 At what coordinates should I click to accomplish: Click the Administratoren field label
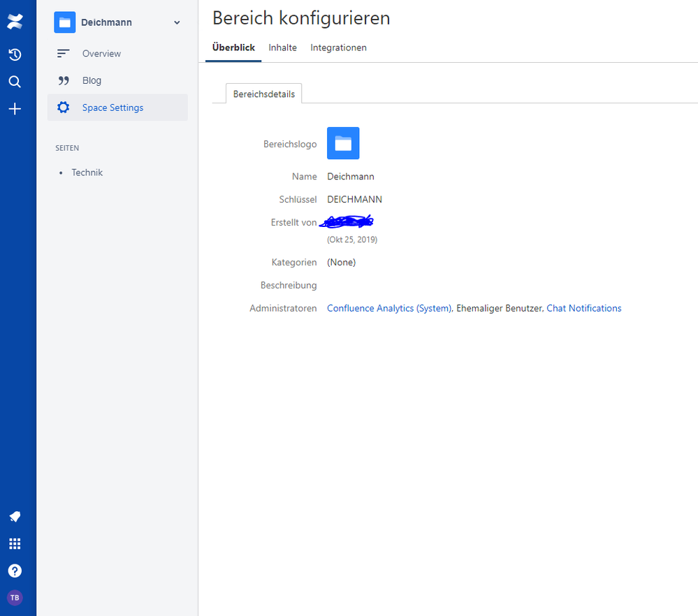pos(283,308)
